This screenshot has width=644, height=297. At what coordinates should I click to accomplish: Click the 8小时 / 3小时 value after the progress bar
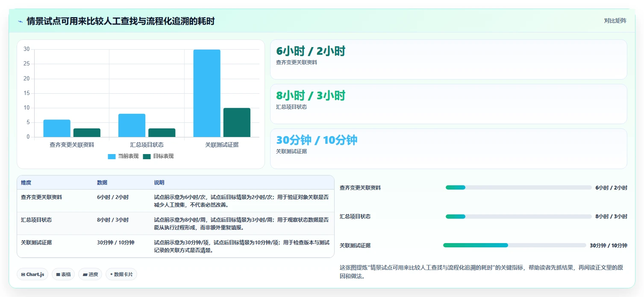[611, 217]
